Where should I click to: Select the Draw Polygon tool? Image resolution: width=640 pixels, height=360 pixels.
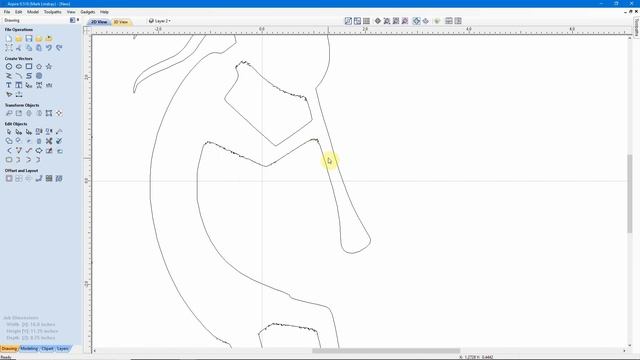[39, 67]
